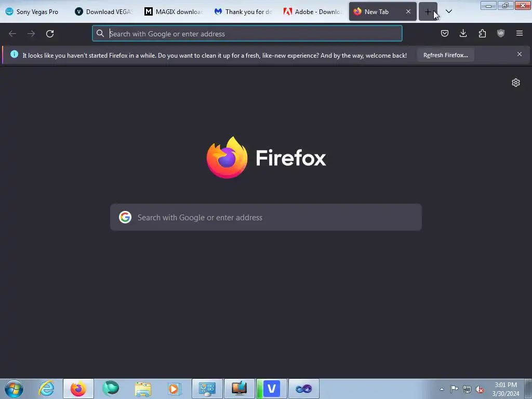532x399 pixels.
Task: Open Windows Media Player from the taskbar
Action: point(175,389)
